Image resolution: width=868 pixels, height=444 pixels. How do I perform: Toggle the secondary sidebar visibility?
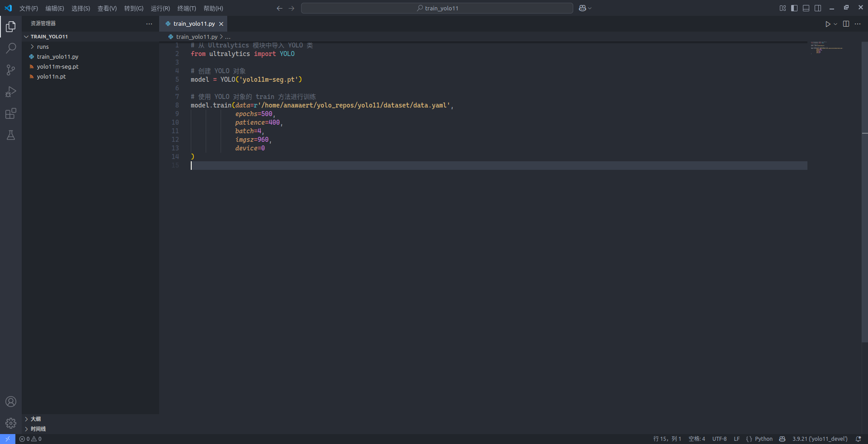(x=818, y=8)
